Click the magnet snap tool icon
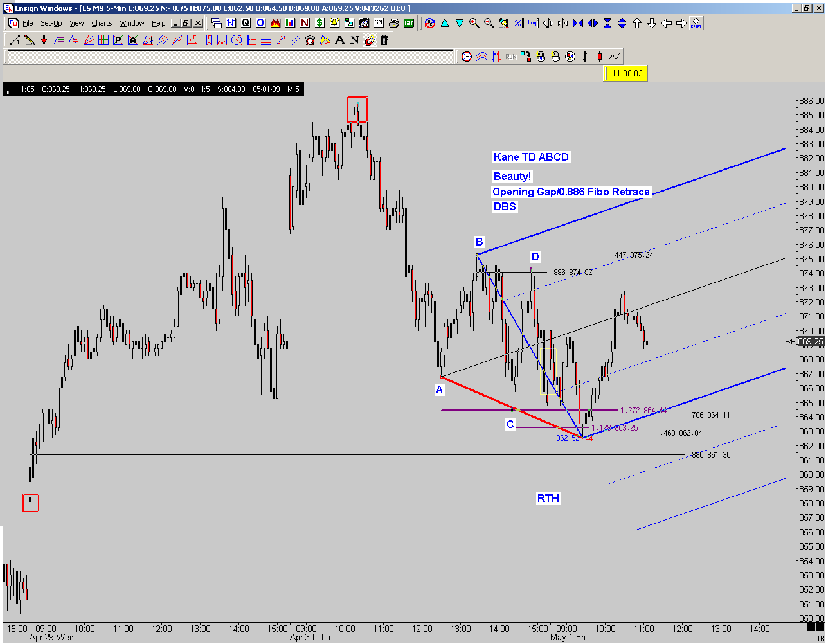Screen dimensions: 828x644 [x=370, y=40]
